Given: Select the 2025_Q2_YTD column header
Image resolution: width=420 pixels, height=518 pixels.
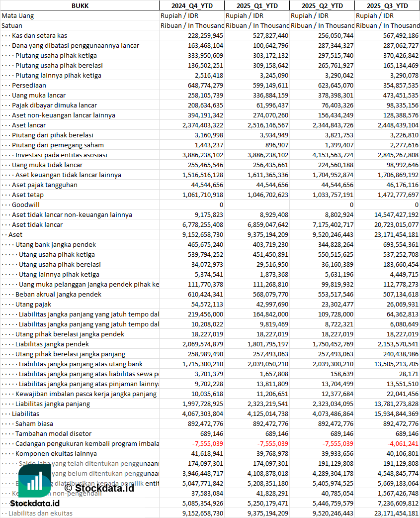Looking at the screenshot, I should 322,5.
